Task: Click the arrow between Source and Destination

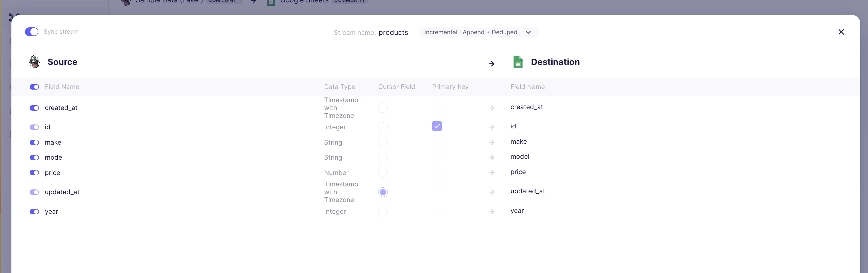Action: pyautogui.click(x=491, y=64)
